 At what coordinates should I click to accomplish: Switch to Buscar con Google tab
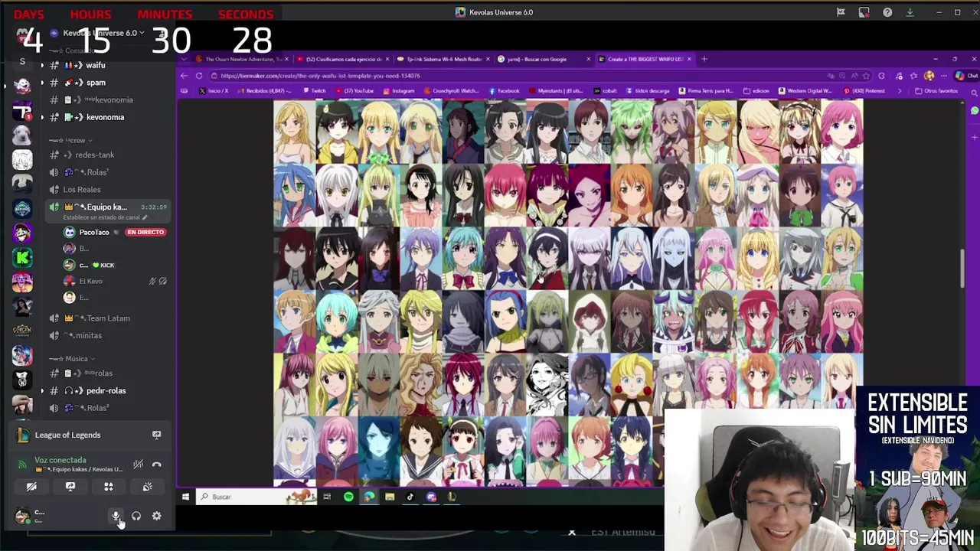[544, 59]
